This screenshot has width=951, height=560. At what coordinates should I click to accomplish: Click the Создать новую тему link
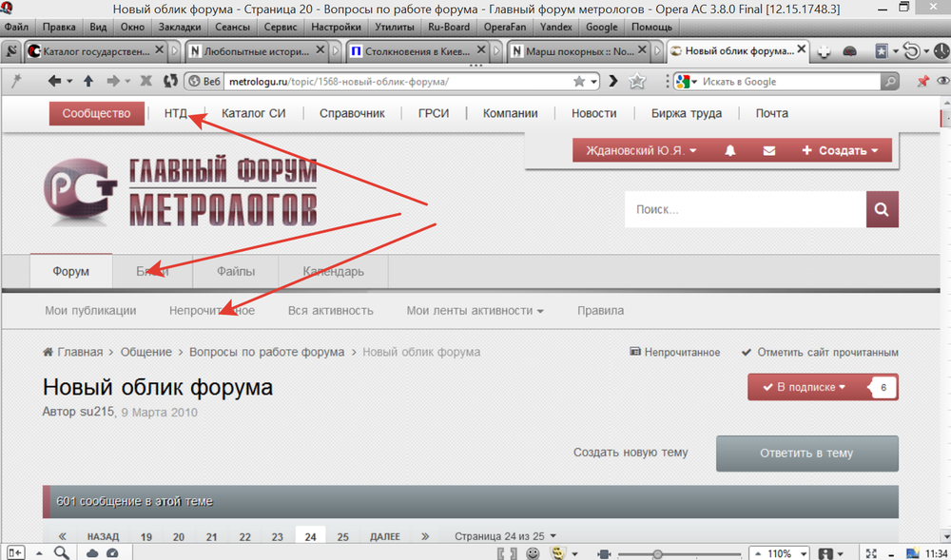pos(630,453)
